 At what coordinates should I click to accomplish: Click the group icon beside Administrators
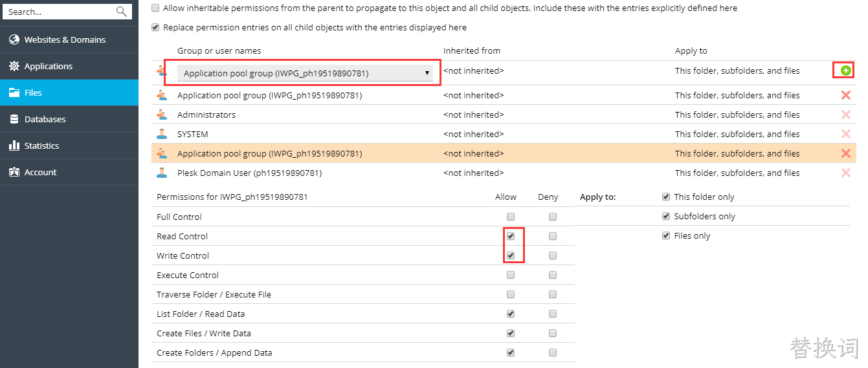[162, 114]
